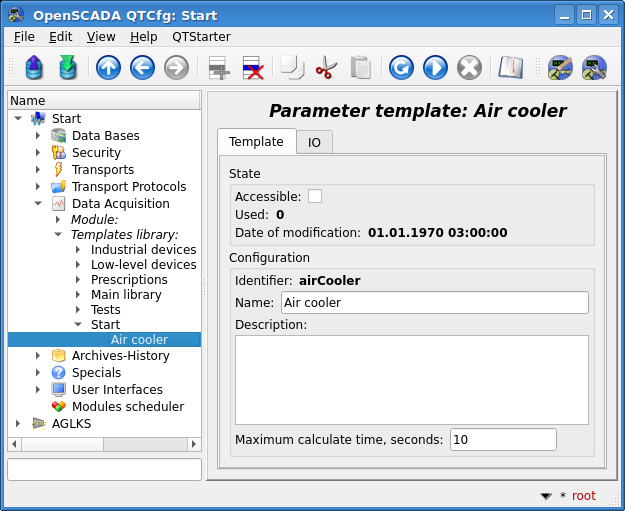Open the manual book icon
Screen dimensions: 625x511
coord(511,68)
